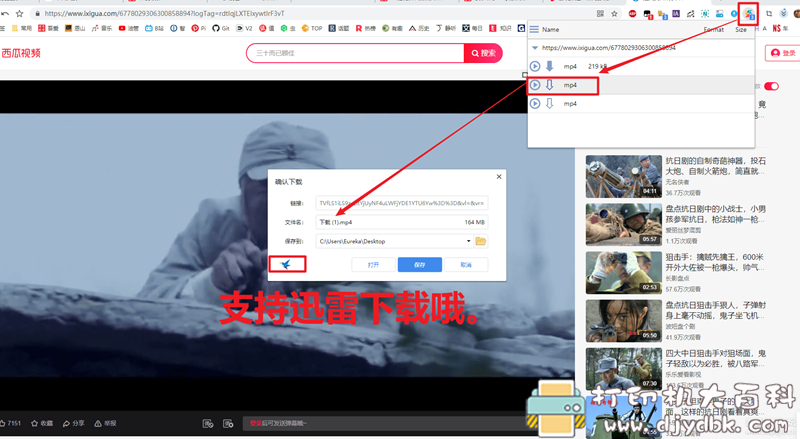The image size is (800, 439).
Task: Open the 05:57 video thumbnail
Action: (x=623, y=225)
